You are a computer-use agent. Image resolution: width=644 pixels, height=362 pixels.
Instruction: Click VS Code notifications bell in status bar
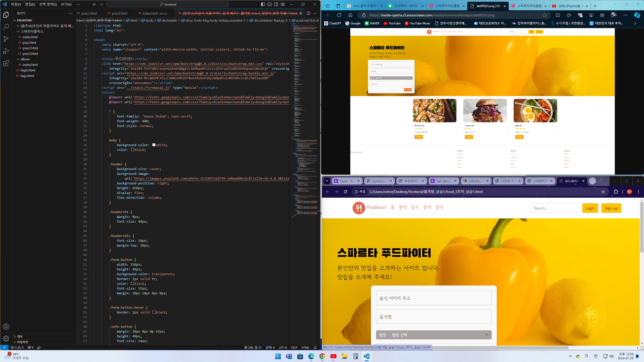coord(315,347)
